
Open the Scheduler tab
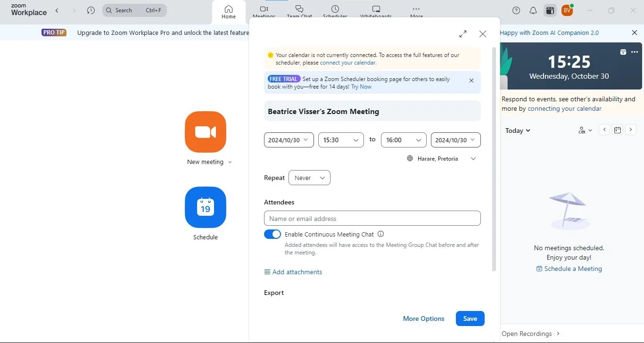coord(335,12)
